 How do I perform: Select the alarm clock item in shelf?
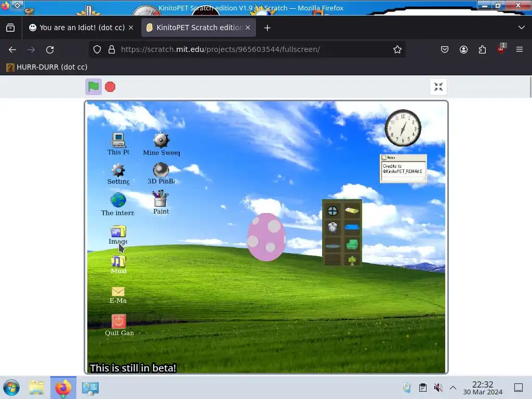[x=332, y=227]
